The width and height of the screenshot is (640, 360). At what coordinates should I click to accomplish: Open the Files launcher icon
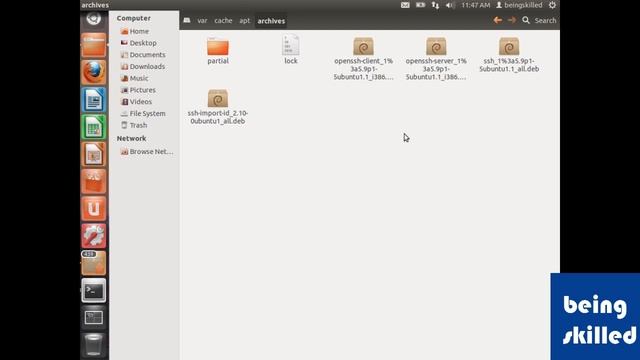tap(93, 45)
